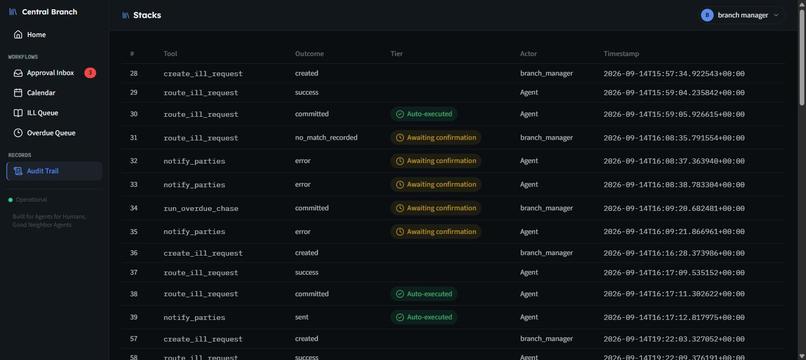Screen dimensions: 806x360
Task: Click the Calendar icon in sidebar
Action: pyautogui.click(x=18, y=93)
